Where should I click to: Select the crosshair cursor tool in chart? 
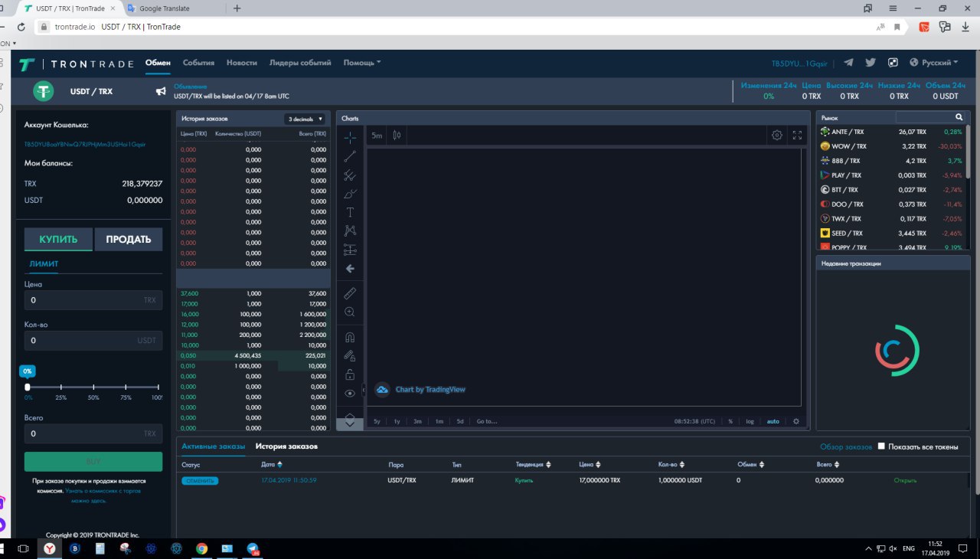(350, 138)
